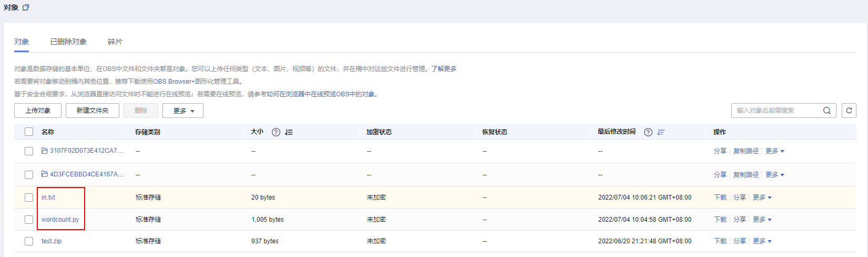Copy path of 3107F02D073E412CA7 folder
Image resolution: width=868 pixels, height=257 pixels.
[746, 151]
